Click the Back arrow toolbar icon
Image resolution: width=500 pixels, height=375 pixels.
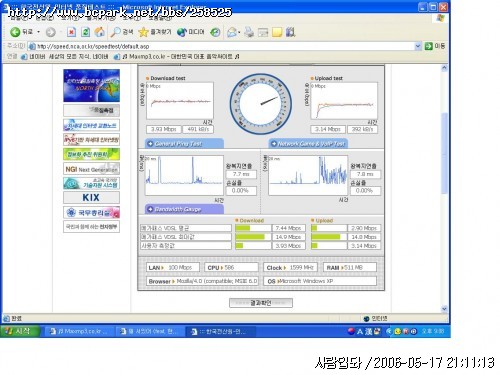pyautogui.click(x=15, y=32)
